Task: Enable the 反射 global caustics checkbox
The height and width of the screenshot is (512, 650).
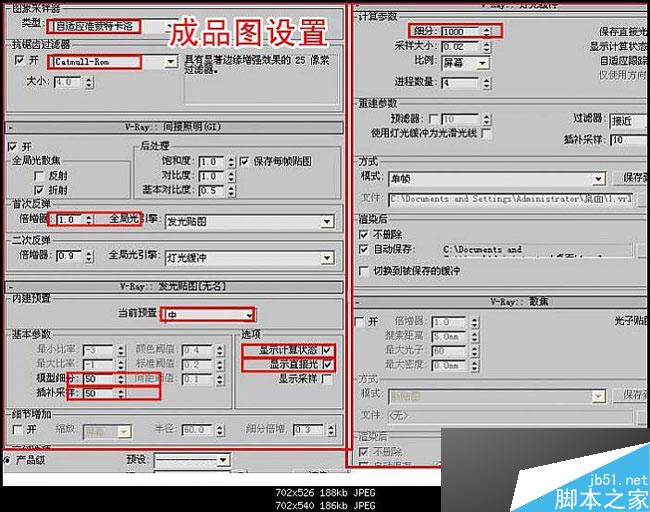Action: tap(39, 176)
